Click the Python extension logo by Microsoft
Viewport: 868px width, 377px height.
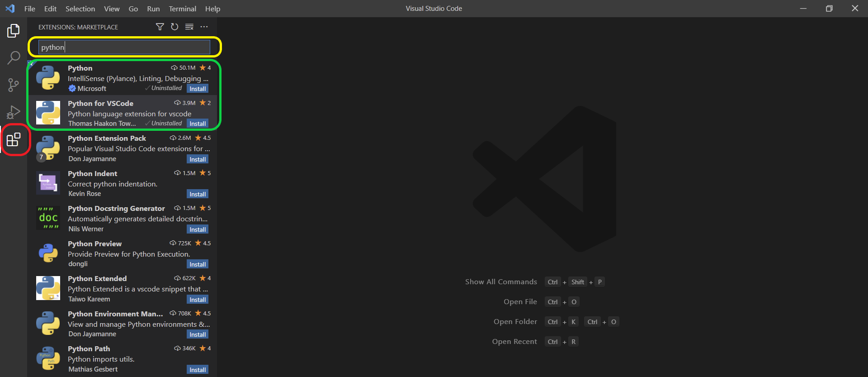48,77
